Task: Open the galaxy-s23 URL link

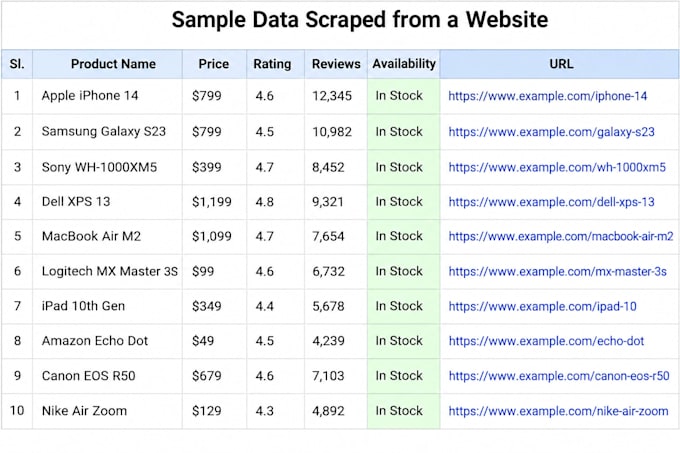Action: click(551, 132)
